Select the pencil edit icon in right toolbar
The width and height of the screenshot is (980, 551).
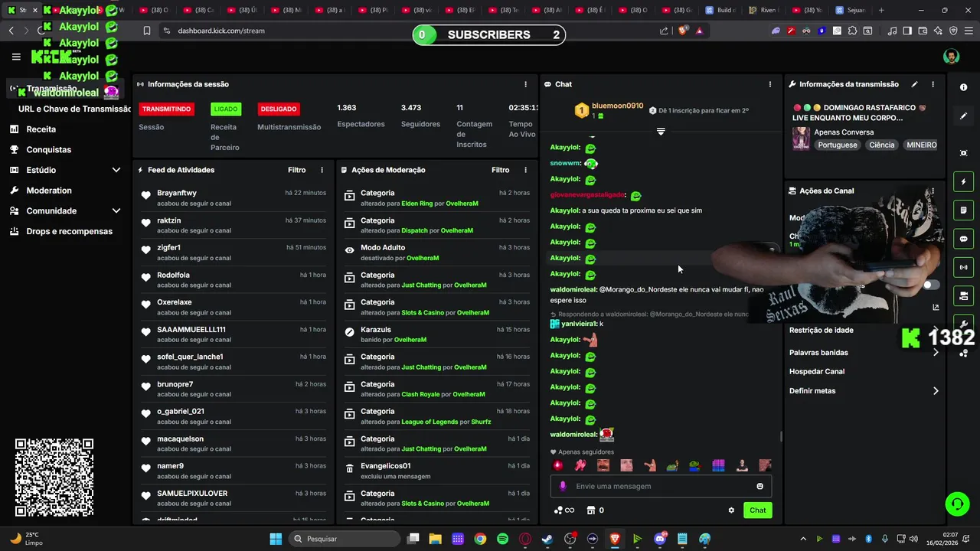pos(963,116)
